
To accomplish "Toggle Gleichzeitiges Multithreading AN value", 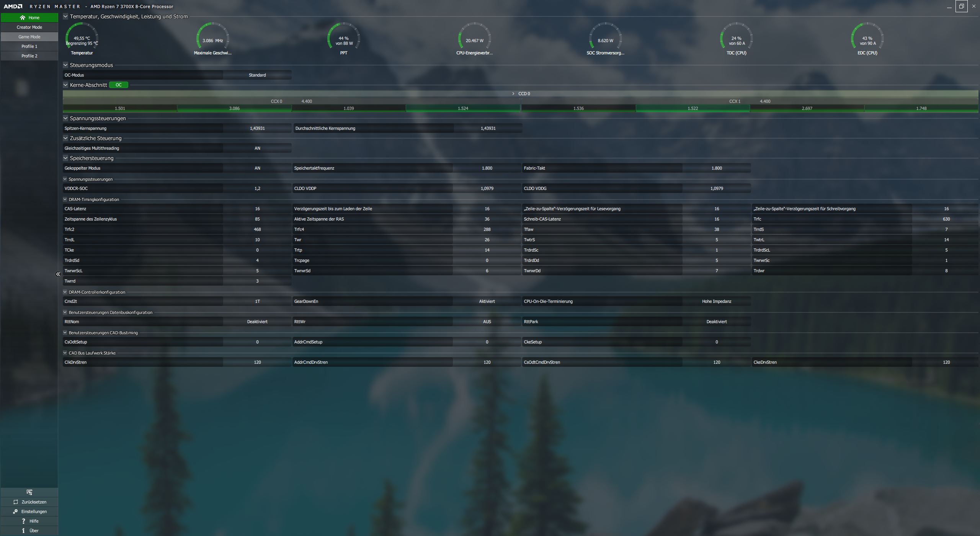I will (257, 148).
